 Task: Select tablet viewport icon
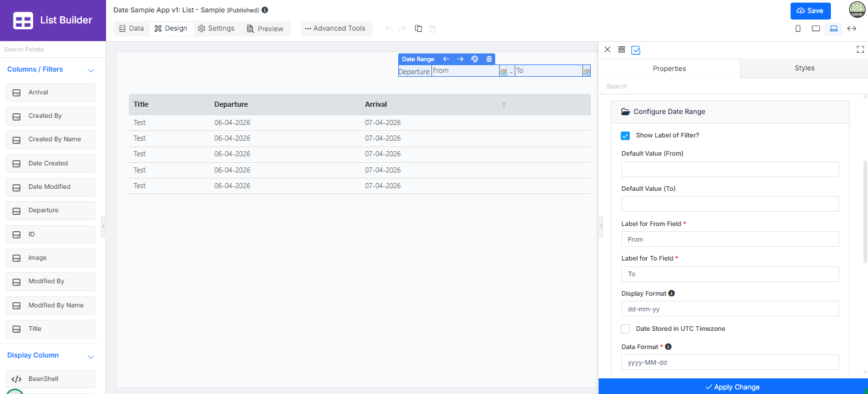pos(815,29)
